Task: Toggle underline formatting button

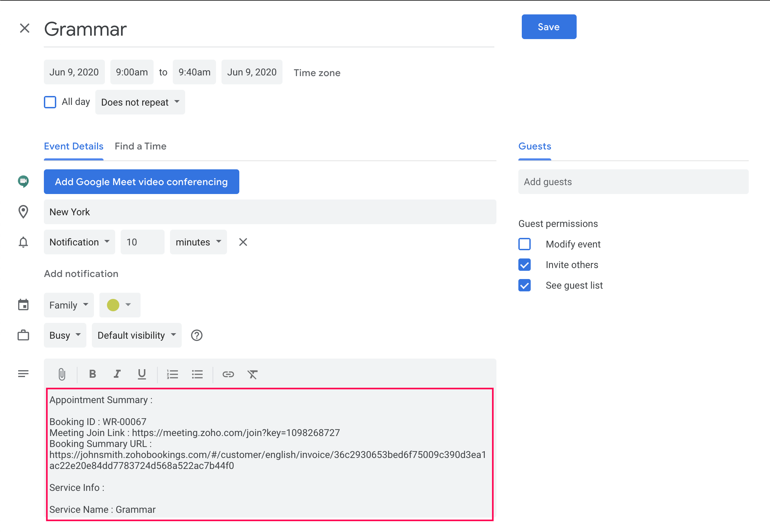Action: coord(142,374)
